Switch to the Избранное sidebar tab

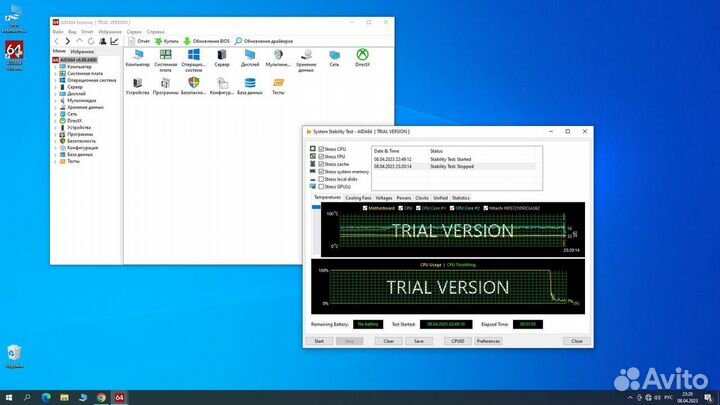(82, 52)
